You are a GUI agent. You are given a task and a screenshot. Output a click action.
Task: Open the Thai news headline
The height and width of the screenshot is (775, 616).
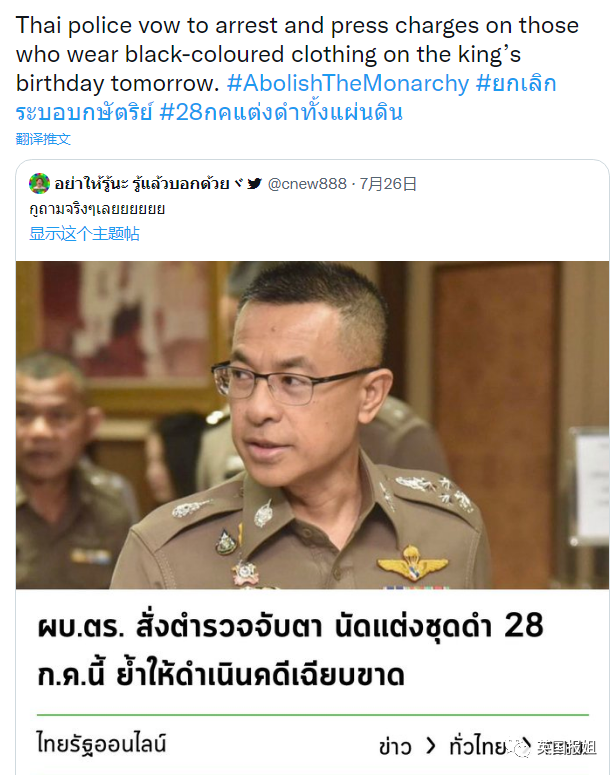coord(290,650)
